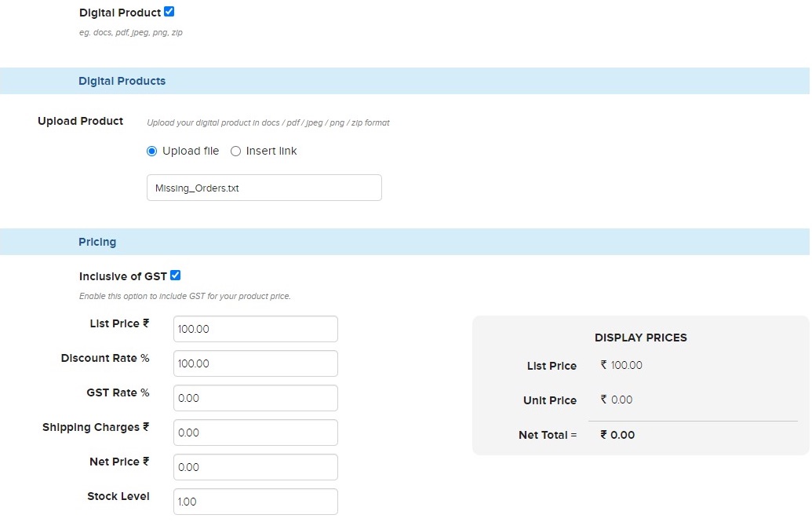
Task: Select the Unit Price ₹ 0.00 value
Action: (616, 400)
